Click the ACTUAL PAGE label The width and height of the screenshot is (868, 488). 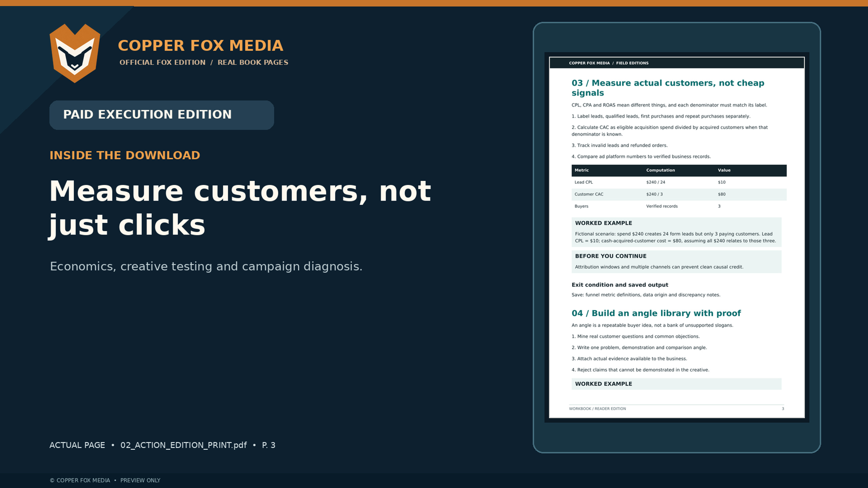click(77, 445)
